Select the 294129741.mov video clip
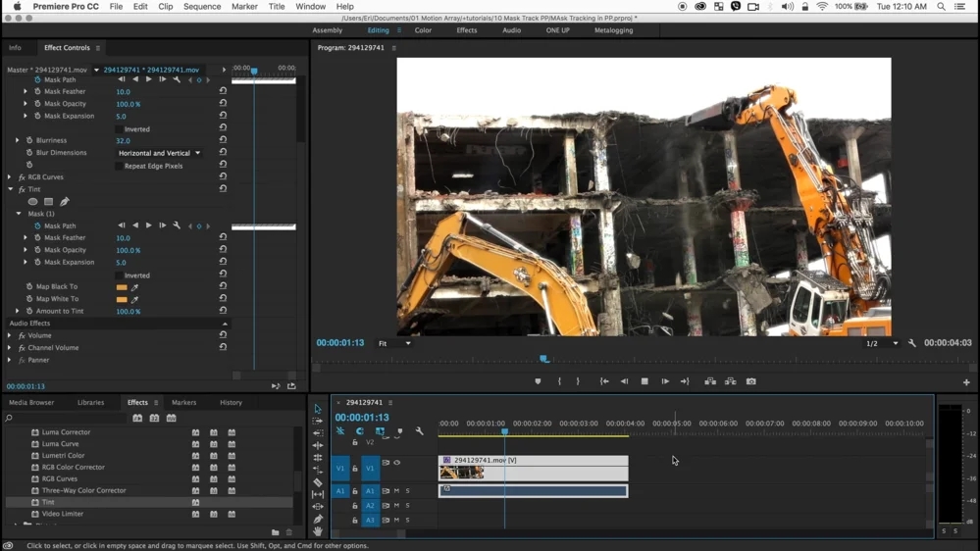 533,468
